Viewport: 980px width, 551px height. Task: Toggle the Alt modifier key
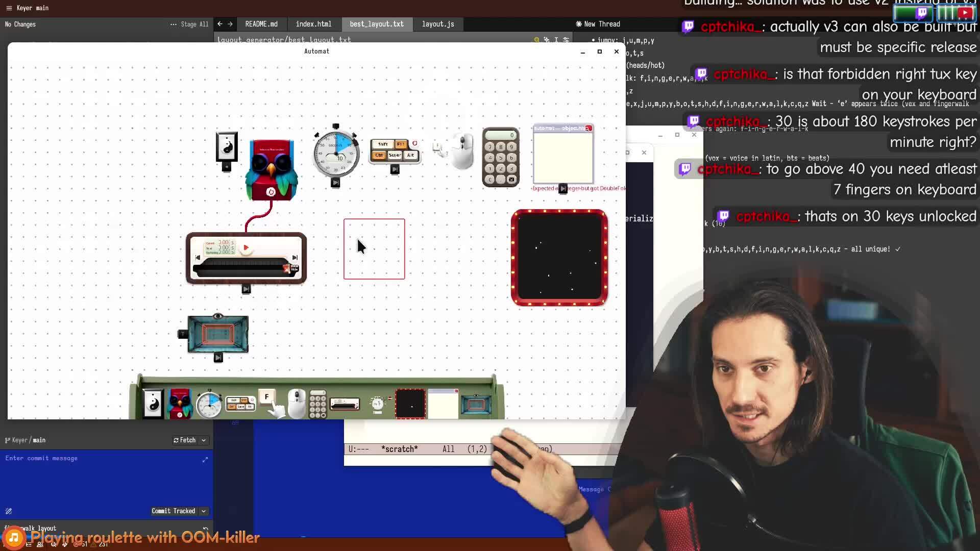click(x=410, y=155)
